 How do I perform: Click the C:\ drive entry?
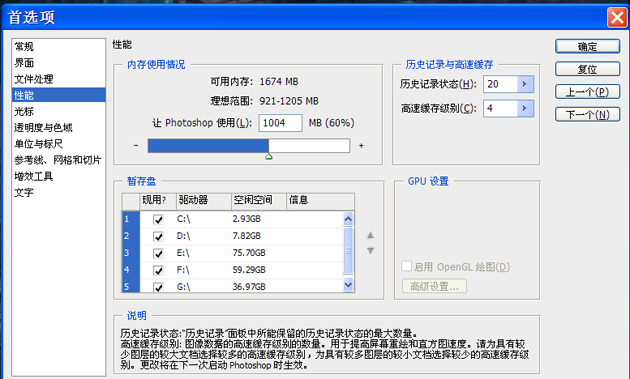click(x=184, y=219)
